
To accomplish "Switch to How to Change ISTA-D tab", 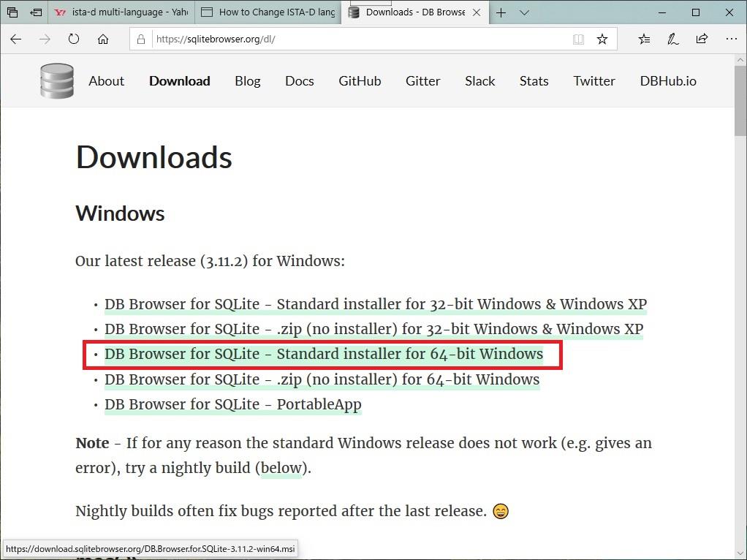I will (x=268, y=12).
